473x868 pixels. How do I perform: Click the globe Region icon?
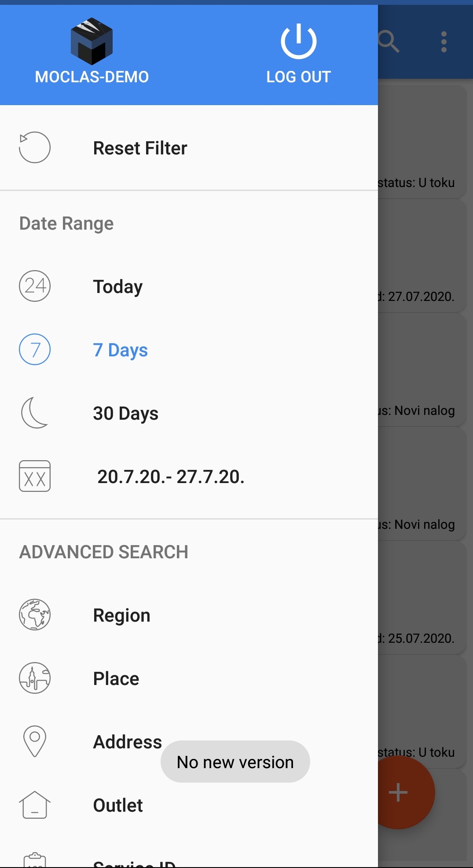(34, 615)
